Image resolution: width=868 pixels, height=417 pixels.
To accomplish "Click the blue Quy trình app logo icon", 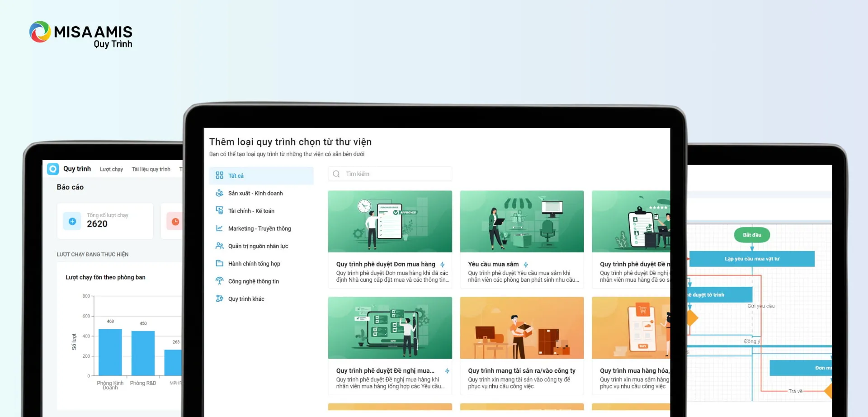I will coord(53,169).
